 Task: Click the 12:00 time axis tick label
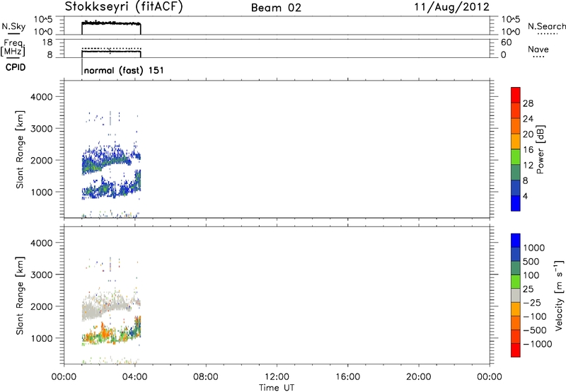pos(277,377)
